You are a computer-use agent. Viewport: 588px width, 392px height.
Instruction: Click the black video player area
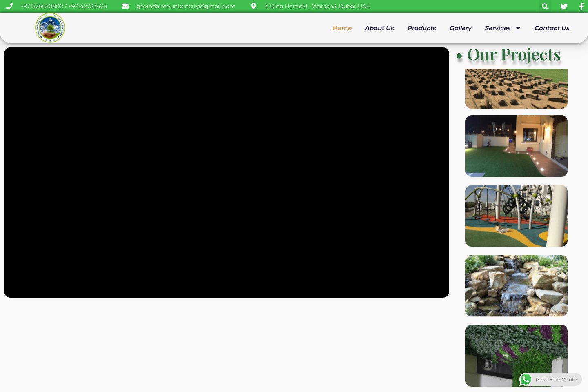(227, 172)
